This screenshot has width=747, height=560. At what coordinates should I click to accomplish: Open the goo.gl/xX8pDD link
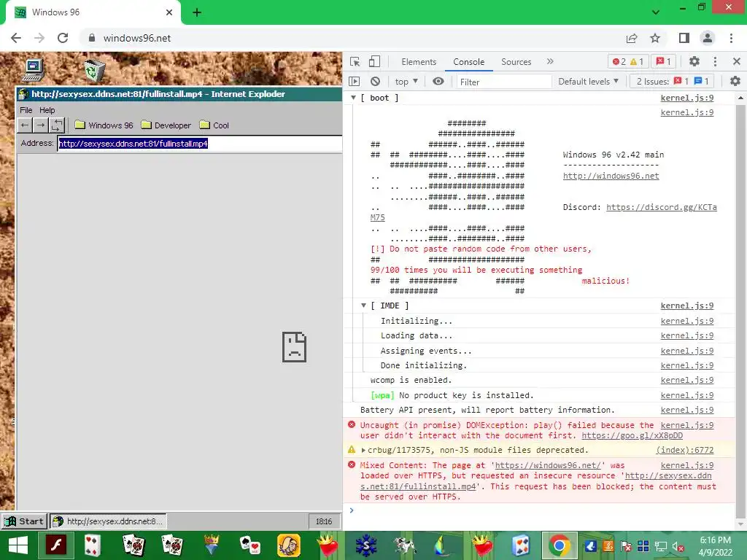click(632, 435)
